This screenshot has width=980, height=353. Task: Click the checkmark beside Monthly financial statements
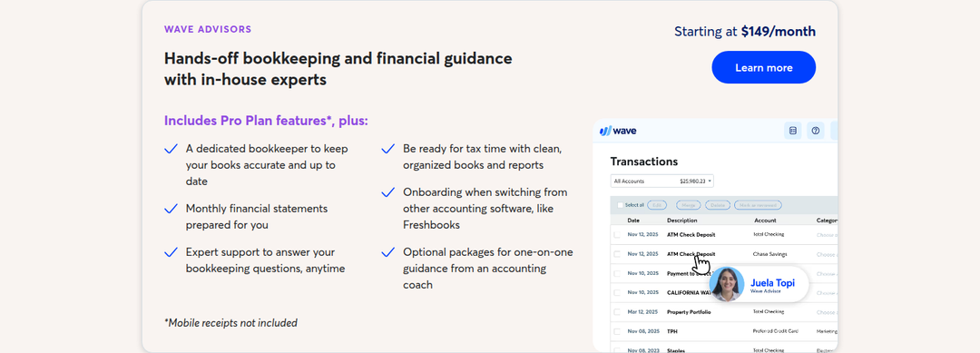171,209
